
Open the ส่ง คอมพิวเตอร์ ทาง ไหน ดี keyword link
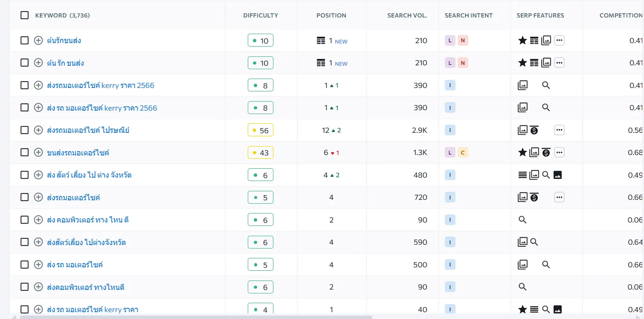tap(88, 220)
